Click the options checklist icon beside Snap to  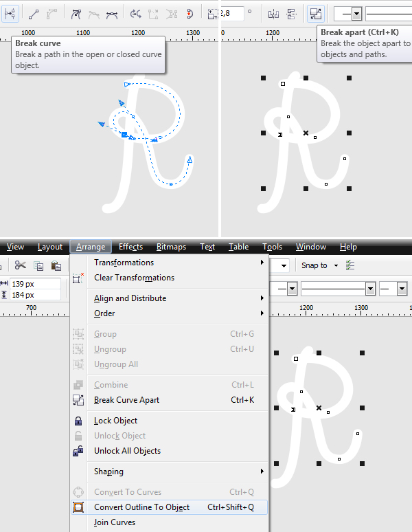point(350,265)
